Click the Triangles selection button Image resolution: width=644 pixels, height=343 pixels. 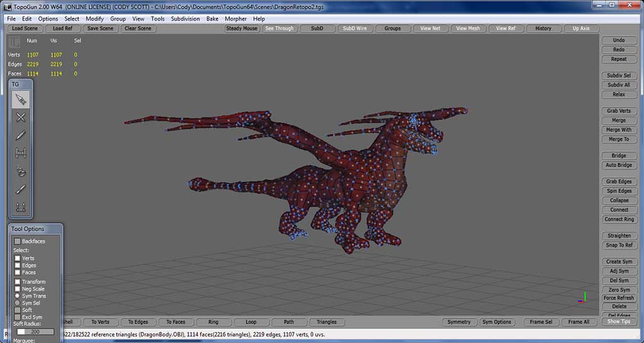tap(327, 322)
